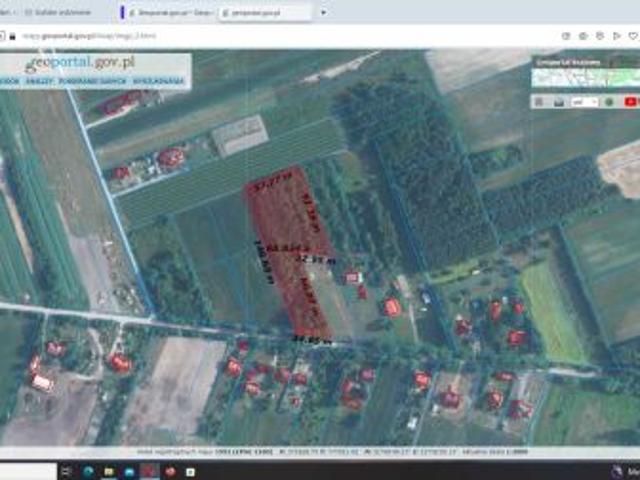Click the geoportal.gov.pl logo
640x480 pixels.
pos(82,65)
